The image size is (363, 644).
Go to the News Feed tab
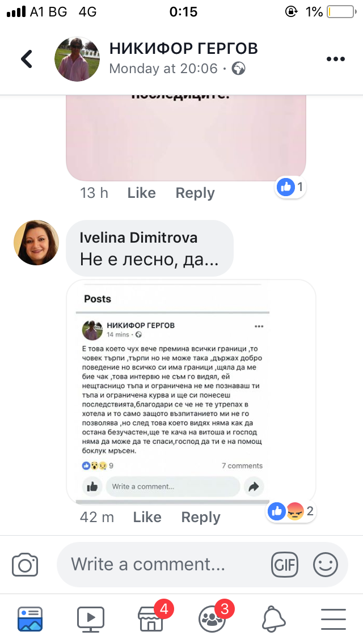click(30, 618)
